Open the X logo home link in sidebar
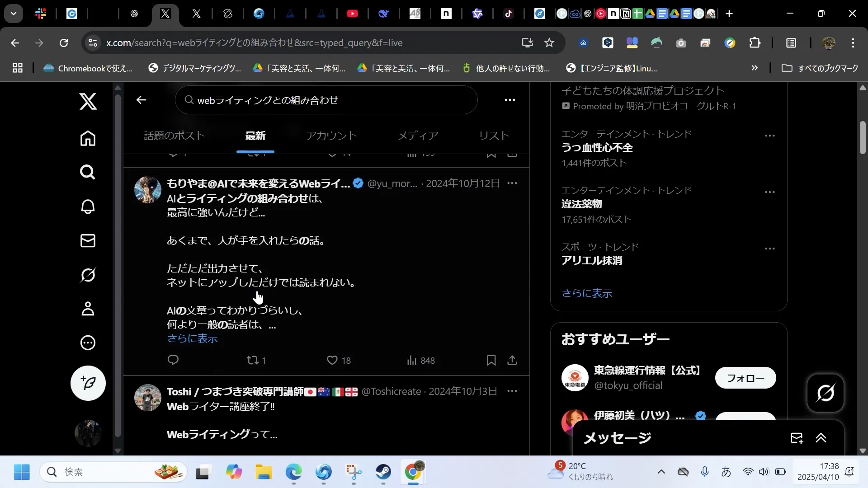 [88, 101]
